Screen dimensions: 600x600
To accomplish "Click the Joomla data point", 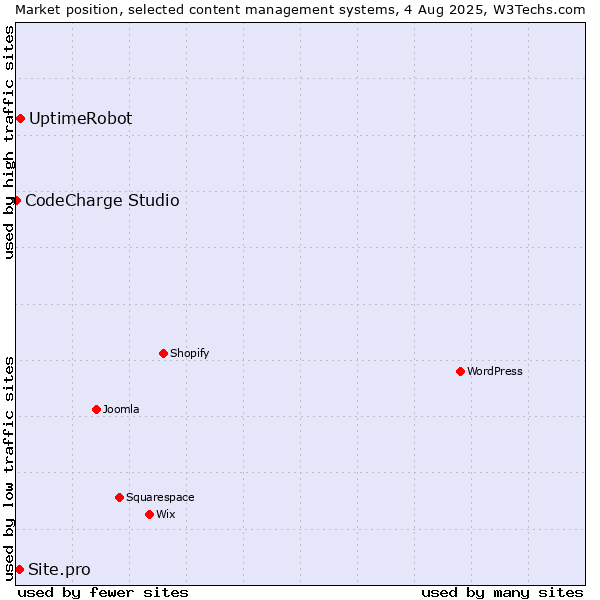I will click(96, 410).
